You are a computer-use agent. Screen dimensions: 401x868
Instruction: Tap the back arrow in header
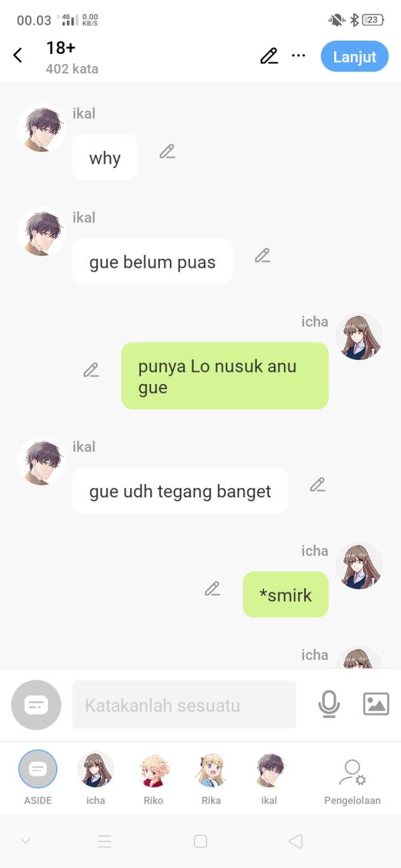click(x=18, y=55)
